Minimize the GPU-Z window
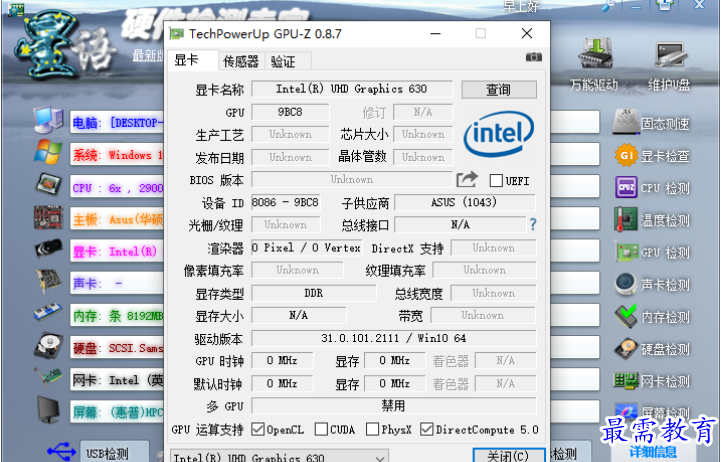Viewport: 724px width, 462px height. tap(435, 34)
